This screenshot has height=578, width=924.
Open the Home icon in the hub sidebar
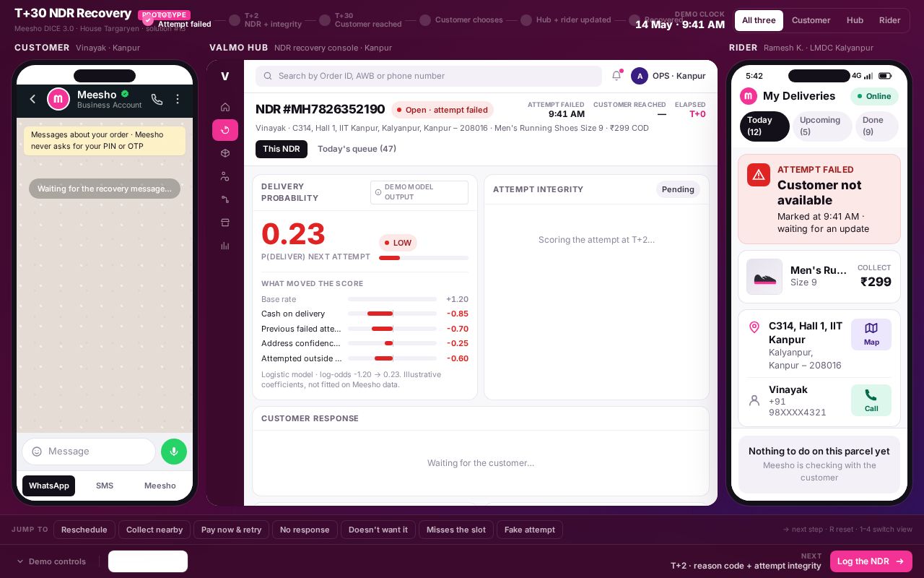coord(225,107)
